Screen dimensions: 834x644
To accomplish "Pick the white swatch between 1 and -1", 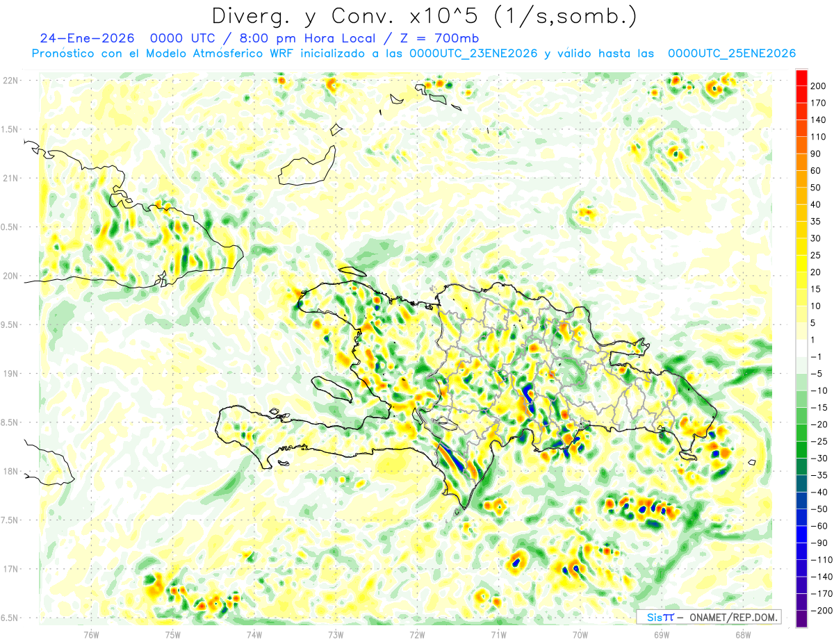I will (x=801, y=348).
